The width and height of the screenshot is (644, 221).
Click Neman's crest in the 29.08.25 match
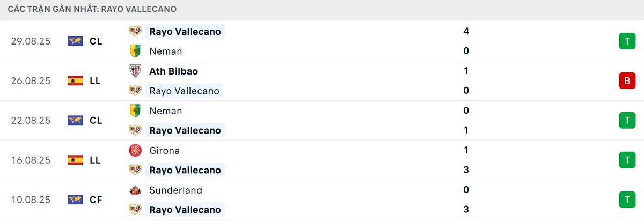(135, 51)
